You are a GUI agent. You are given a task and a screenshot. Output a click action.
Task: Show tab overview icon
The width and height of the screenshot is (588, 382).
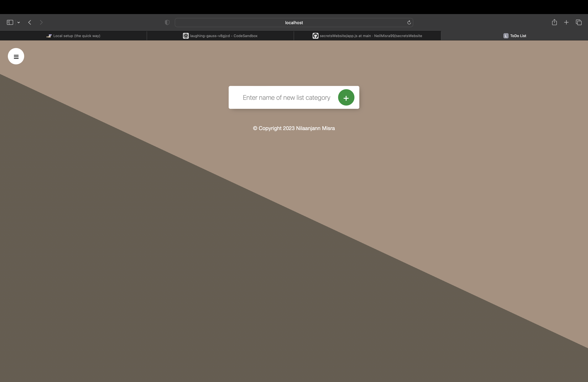(x=579, y=23)
